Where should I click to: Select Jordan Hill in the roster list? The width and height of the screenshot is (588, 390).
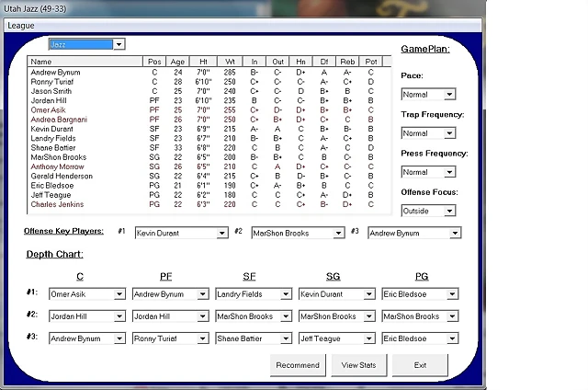[x=209, y=100]
